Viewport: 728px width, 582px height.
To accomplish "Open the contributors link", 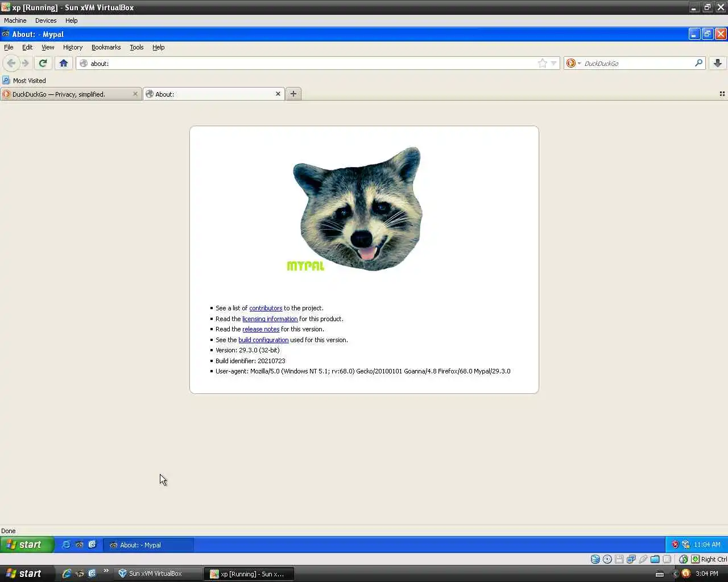I will tap(266, 308).
